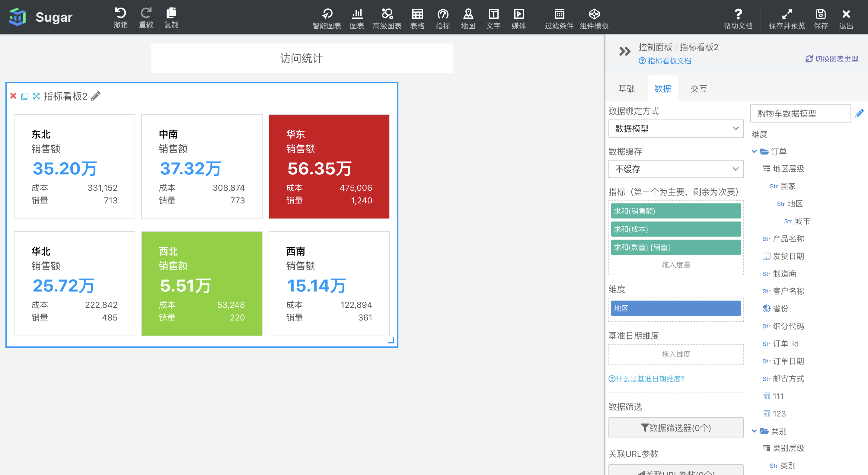This screenshot has height=475, width=868.
Task: Open the 指标 indicator components
Action: coord(442,19)
